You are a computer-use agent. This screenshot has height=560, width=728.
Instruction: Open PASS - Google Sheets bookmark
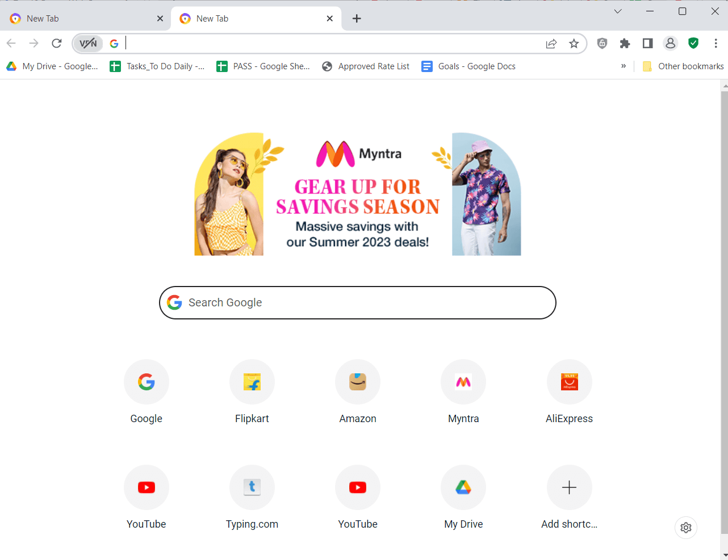point(263,66)
